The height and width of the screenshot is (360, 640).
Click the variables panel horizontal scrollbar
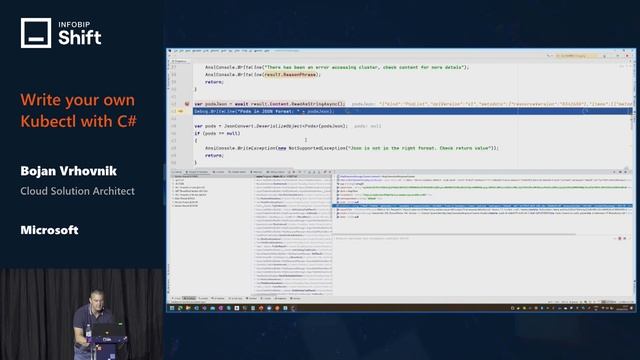pos(455,235)
